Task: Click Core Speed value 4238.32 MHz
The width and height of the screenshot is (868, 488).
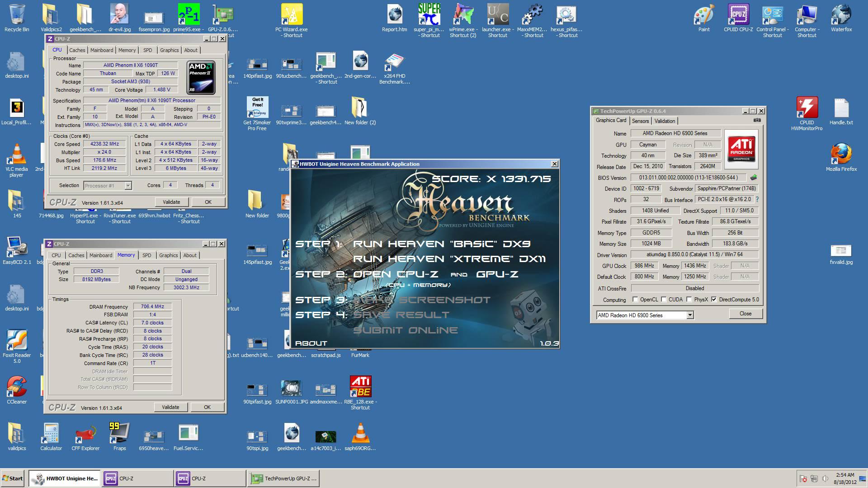Action: 104,144
